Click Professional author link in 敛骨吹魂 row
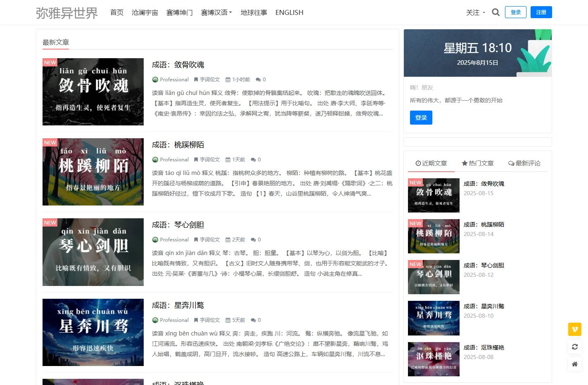The height and width of the screenshot is (385, 588). tap(174, 80)
